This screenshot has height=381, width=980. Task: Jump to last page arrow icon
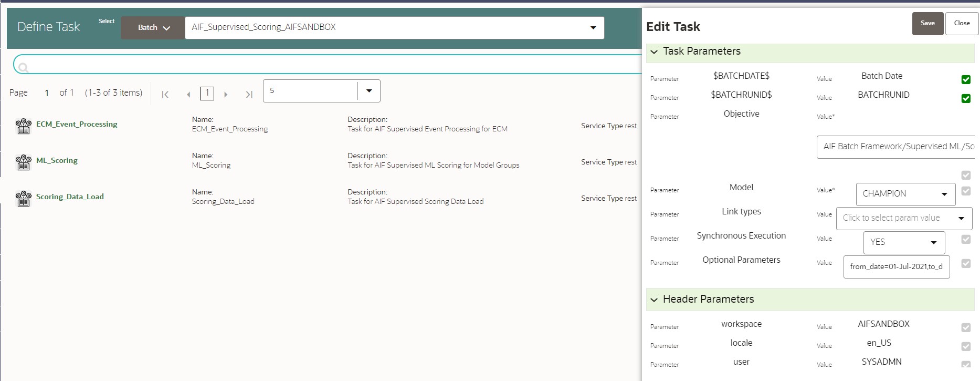pos(249,95)
